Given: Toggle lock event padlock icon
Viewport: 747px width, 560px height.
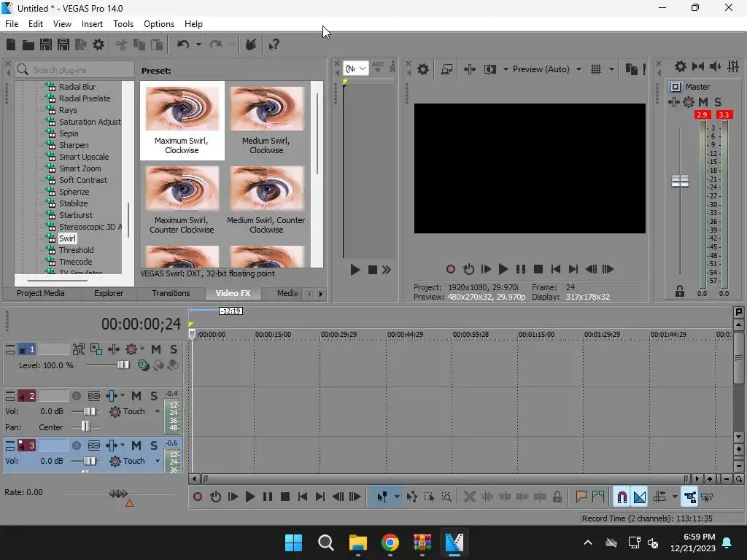Looking at the screenshot, I should [x=557, y=497].
